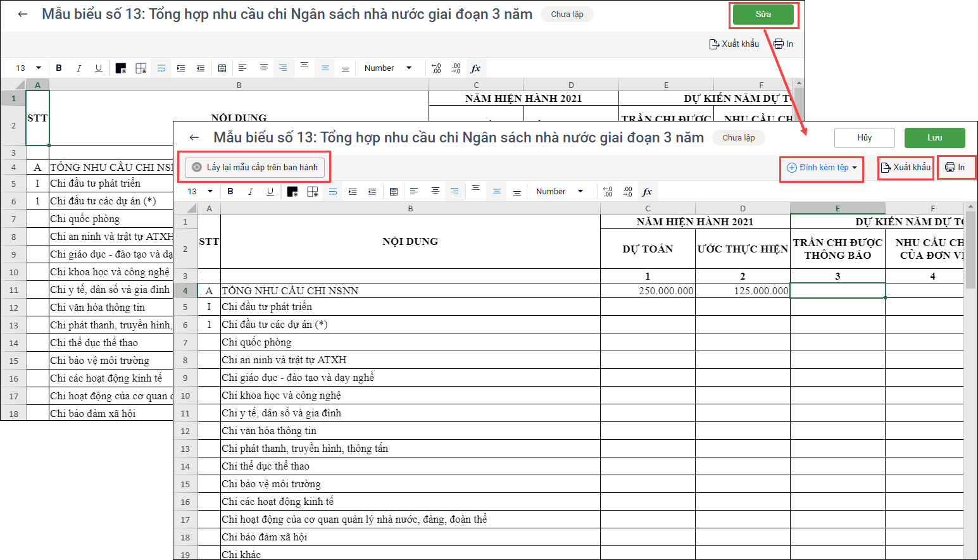Select cell E4 in TỔNG NHU CẦU row
Screen dimensions: 978x560
(837, 291)
